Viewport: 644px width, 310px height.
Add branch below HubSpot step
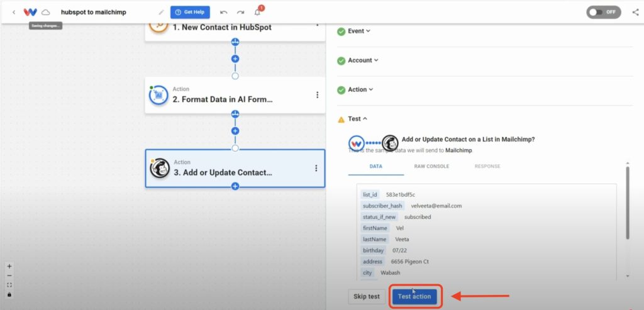pyautogui.click(x=235, y=42)
